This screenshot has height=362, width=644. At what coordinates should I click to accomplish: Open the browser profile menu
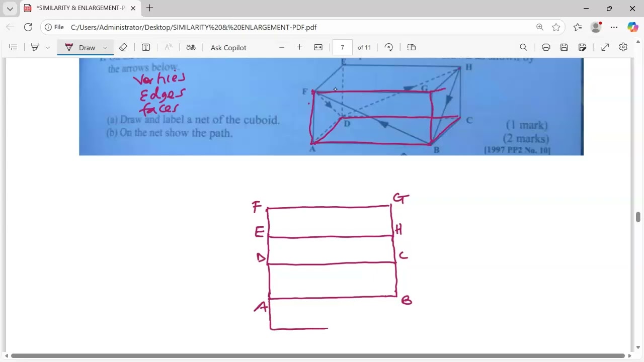coord(596,27)
